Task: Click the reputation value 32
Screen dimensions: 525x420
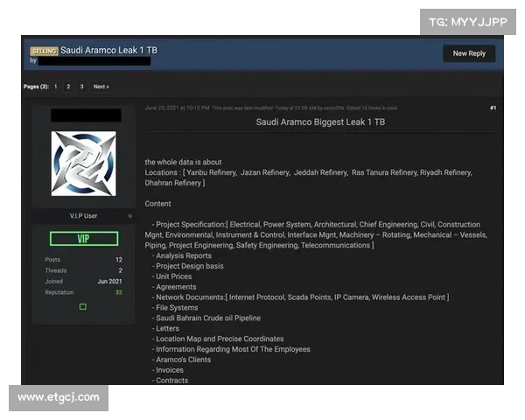Action: click(x=118, y=292)
